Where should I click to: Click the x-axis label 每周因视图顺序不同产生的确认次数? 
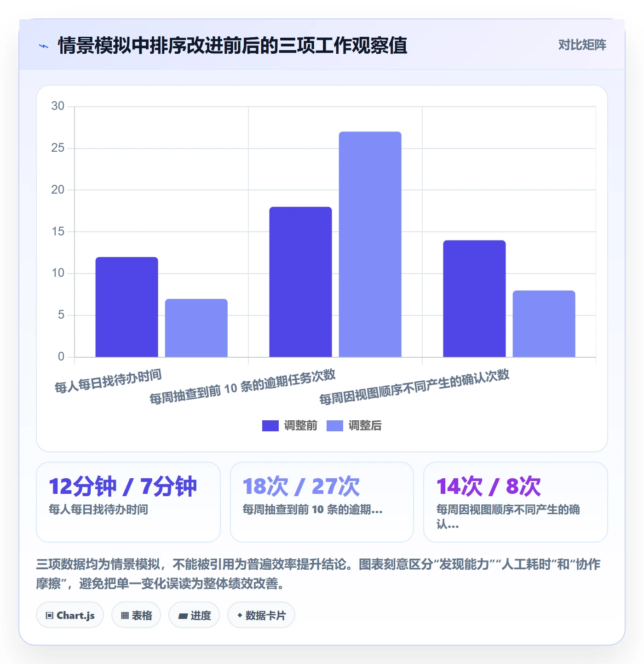[x=414, y=387]
